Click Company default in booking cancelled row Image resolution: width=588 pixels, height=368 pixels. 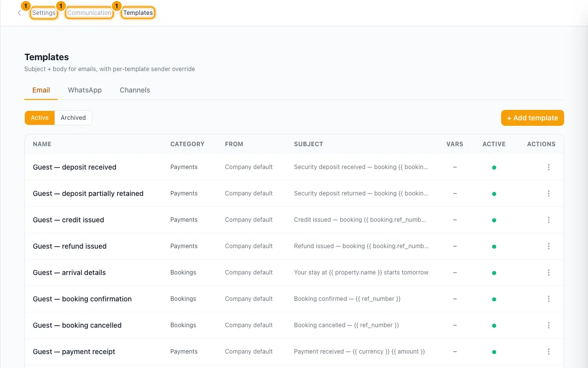249,325
